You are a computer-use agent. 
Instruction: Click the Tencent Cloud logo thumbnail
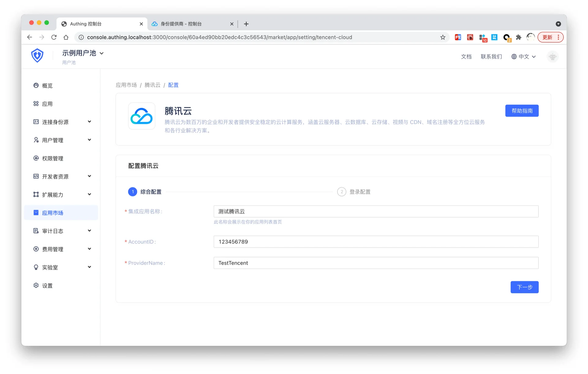tap(141, 116)
